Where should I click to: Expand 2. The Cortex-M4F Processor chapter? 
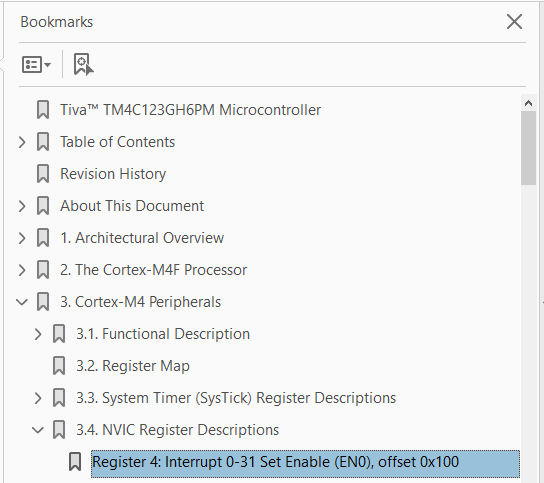(x=22, y=270)
